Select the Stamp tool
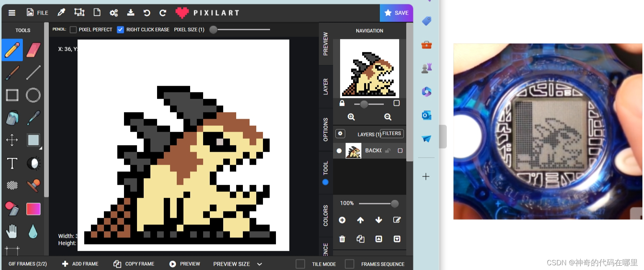The width and height of the screenshot is (644, 270). point(33,186)
